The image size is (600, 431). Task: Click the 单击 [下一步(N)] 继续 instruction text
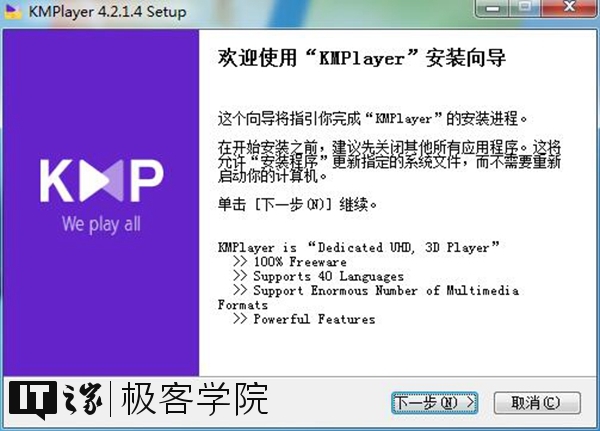[x=297, y=204]
